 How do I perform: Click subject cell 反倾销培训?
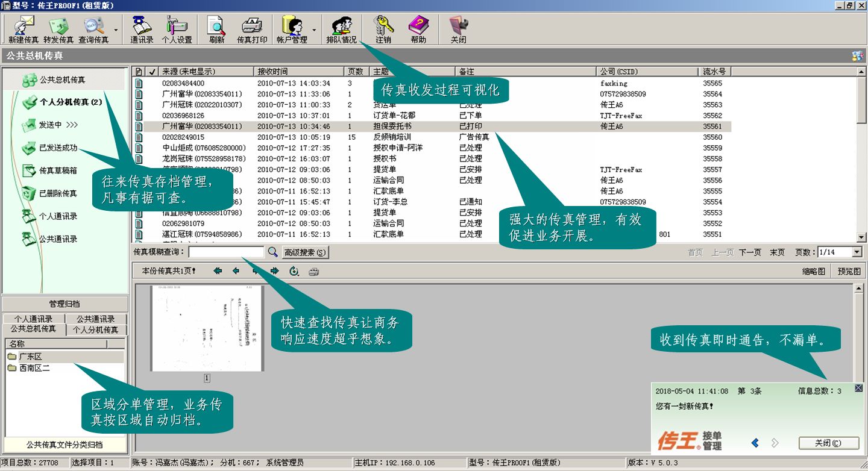point(392,137)
